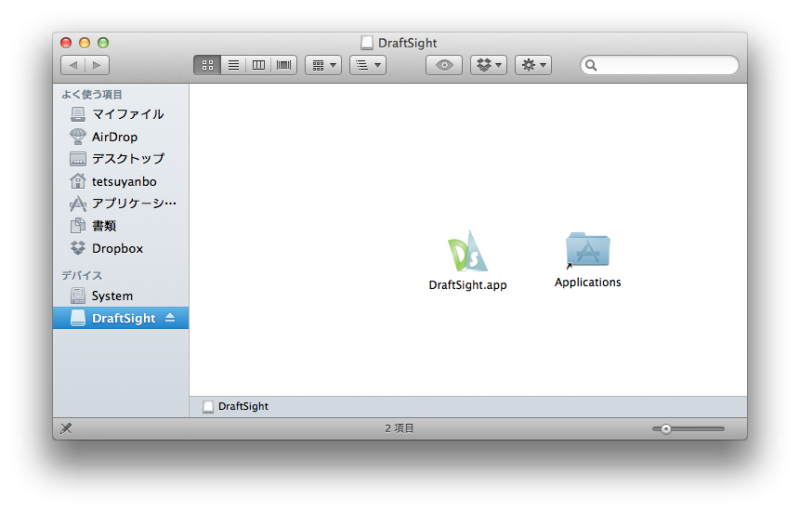Click the DraftSight window title proxy icon
This screenshot has height=513, width=800.
tap(367, 43)
